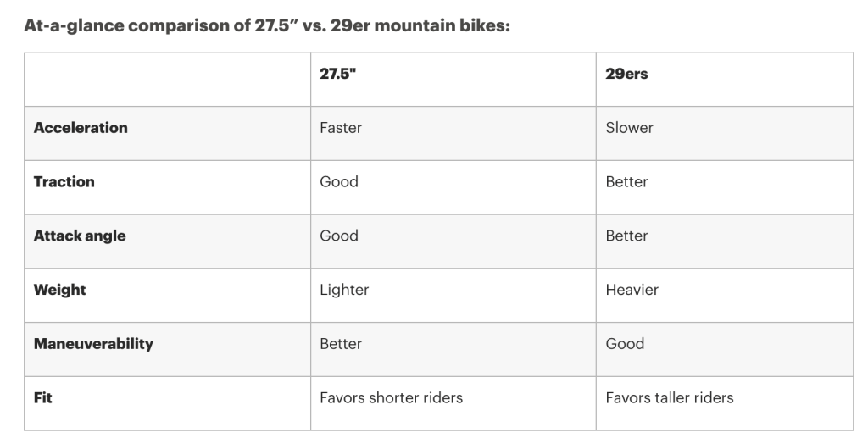Image resolution: width=868 pixels, height=444 pixels.
Task: Click the Traction row label
Action: (64, 182)
